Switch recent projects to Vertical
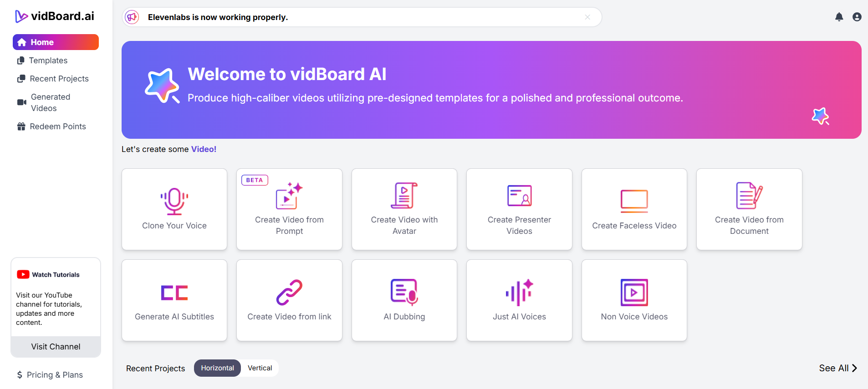The height and width of the screenshot is (389, 868). 260,368
